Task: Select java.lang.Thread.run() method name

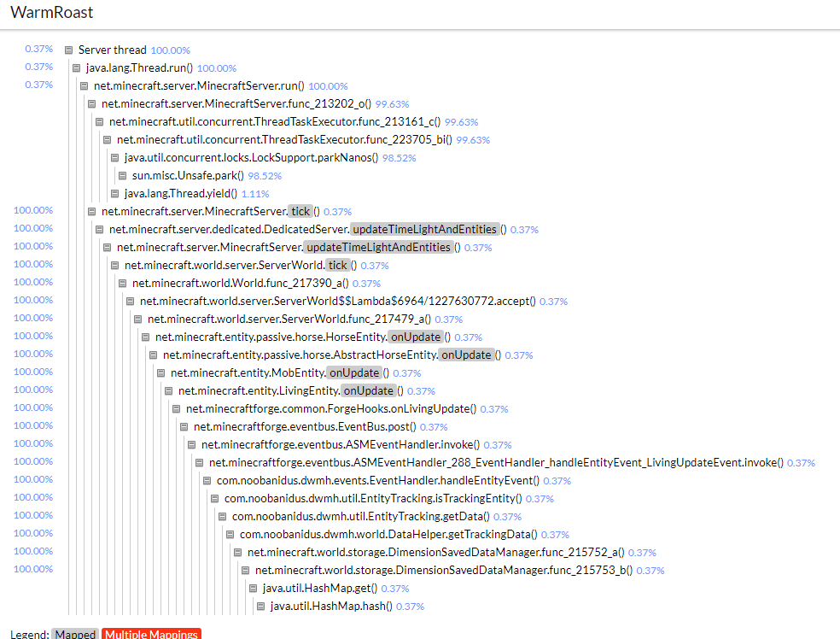Action: pos(139,68)
